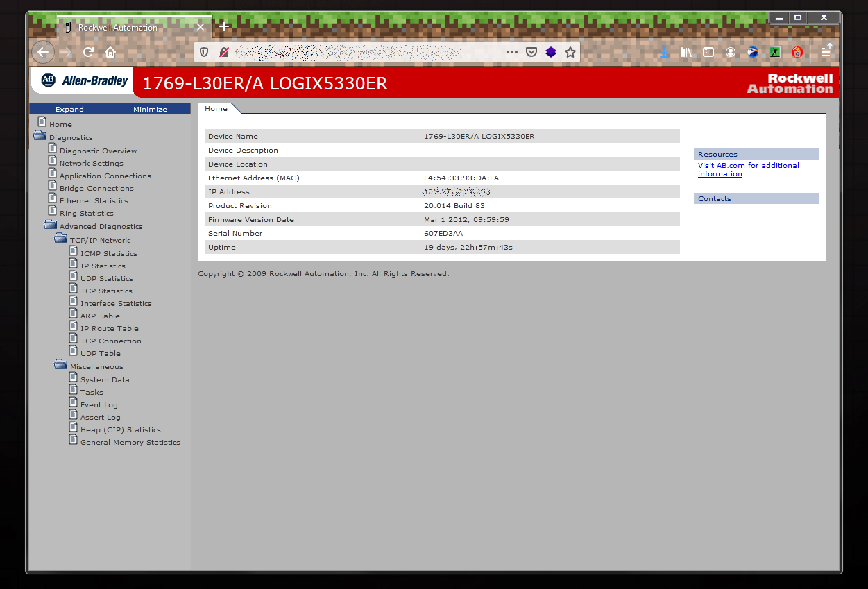This screenshot has height=589, width=868.
Task: Click the Allen-Bradley logo
Action: (85, 80)
